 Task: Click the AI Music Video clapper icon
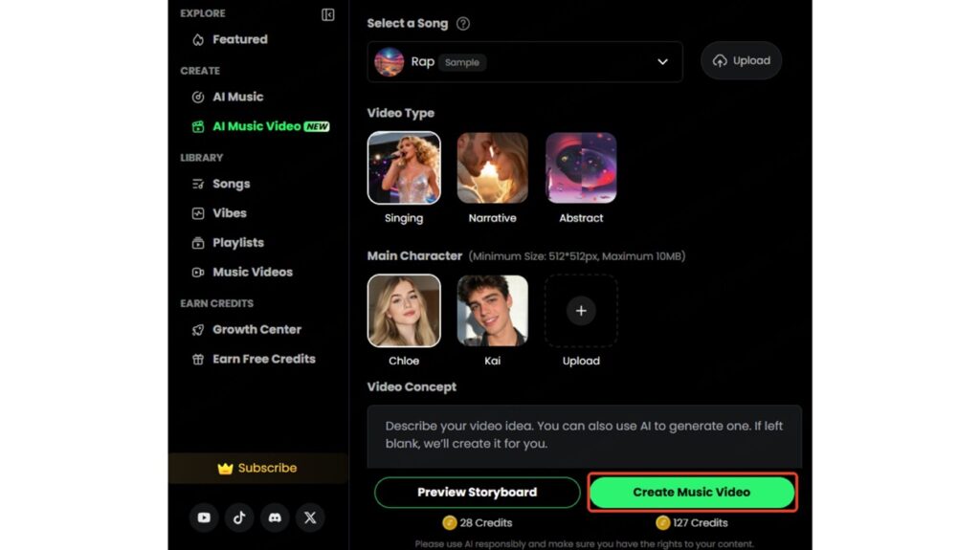point(198,126)
